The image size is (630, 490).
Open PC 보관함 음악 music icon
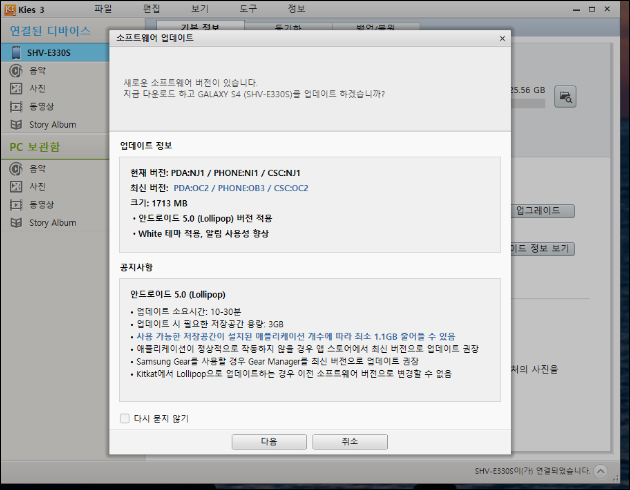[x=16, y=169]
